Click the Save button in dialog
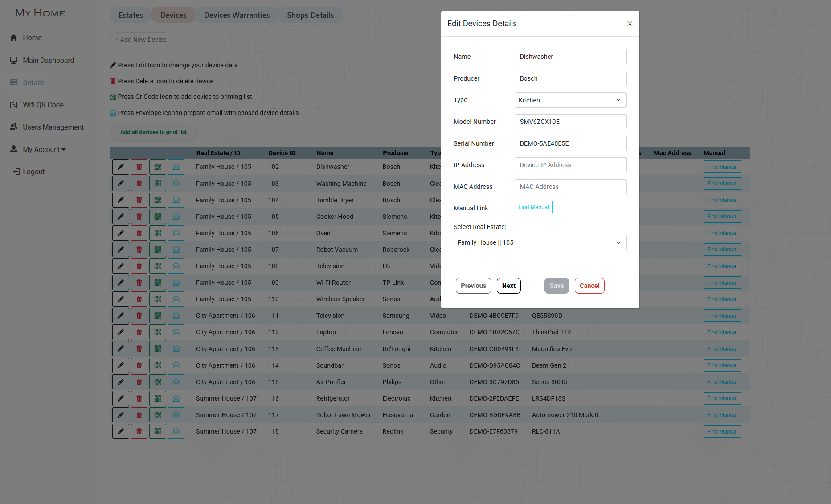 click(x=557, y=286)
